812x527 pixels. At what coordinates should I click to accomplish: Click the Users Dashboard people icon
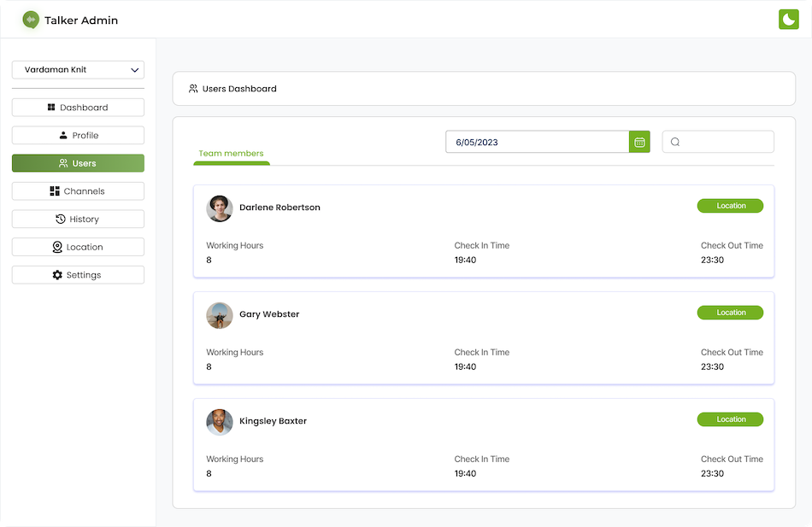tap(193, 89)
